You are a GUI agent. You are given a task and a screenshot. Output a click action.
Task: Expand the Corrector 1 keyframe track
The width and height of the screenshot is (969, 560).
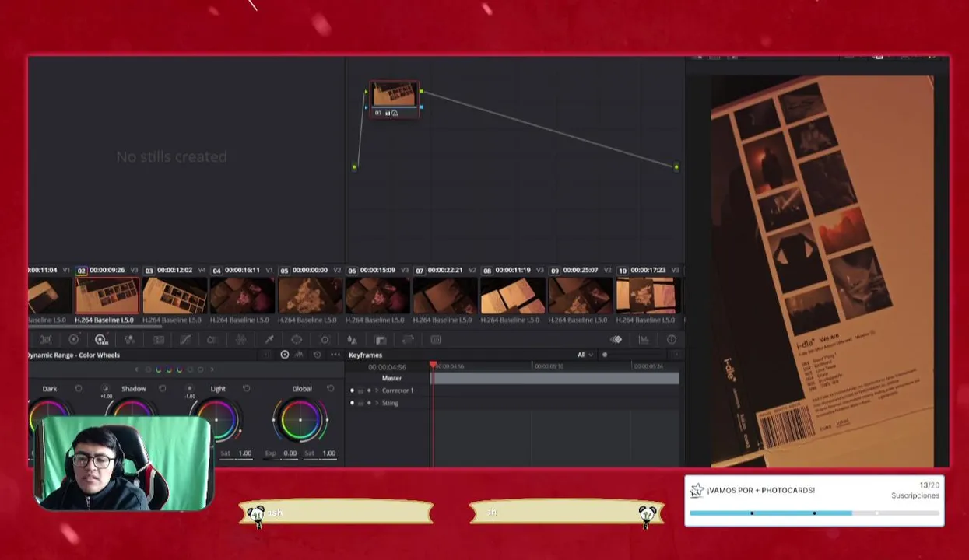tap(377, 390)
